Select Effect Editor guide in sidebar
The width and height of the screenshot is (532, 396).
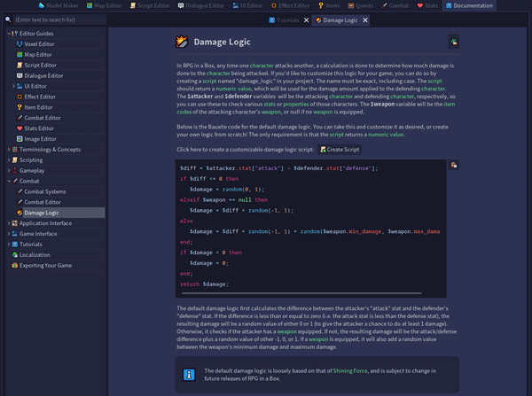pos(39,97)
